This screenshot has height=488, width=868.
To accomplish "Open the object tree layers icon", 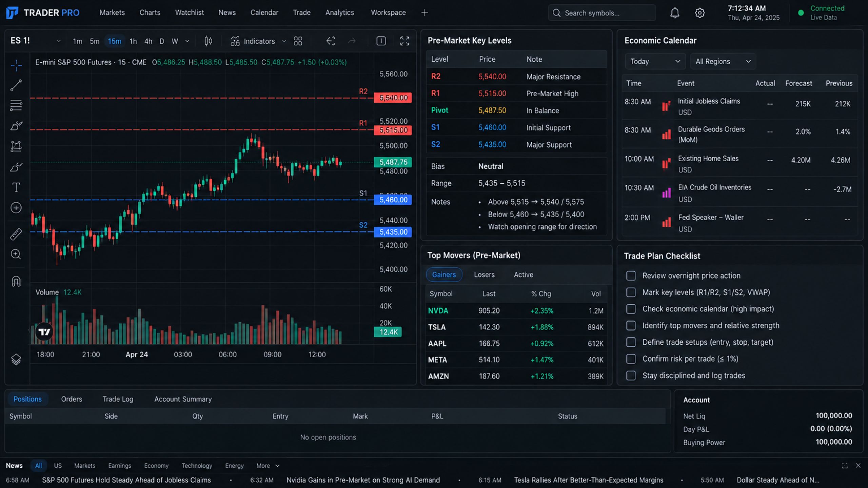I will pos(16,359).
